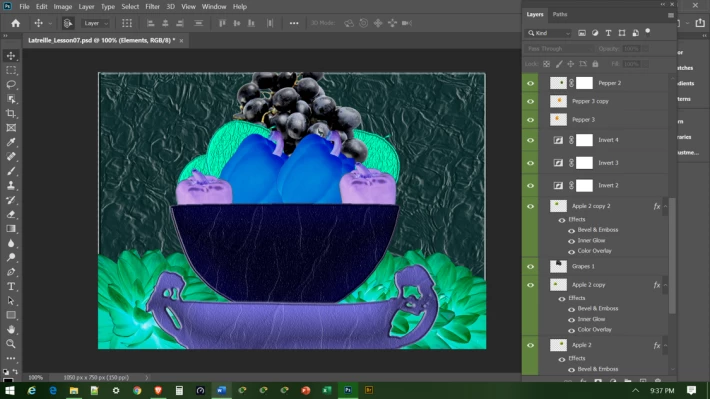Open the status bar info arrow

point(147,377)
